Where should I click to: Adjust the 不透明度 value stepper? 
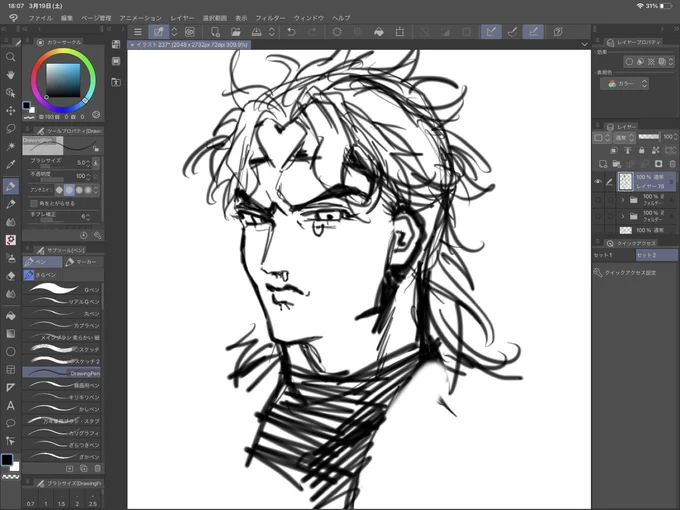click(88, 176)
